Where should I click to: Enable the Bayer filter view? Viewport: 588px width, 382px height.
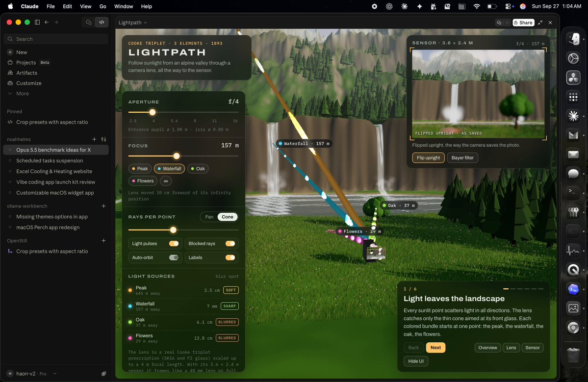(x=462, y=158)
